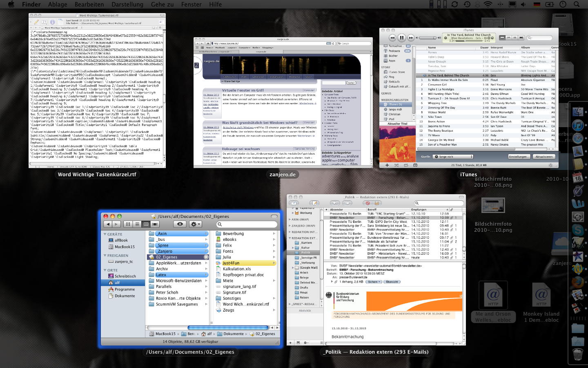Screen dimensions: 588x368
Task: Switch iTunes to Cover Flow view
Action: [521, 38]
